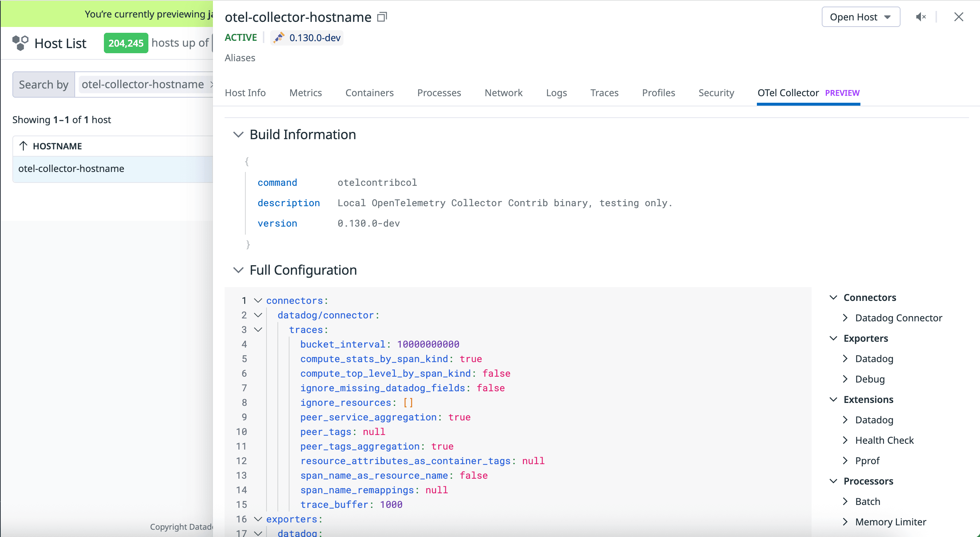Viewport: 980px width, 537px height.
Task: Collapse Connectors in the outline
Action: 833,298
